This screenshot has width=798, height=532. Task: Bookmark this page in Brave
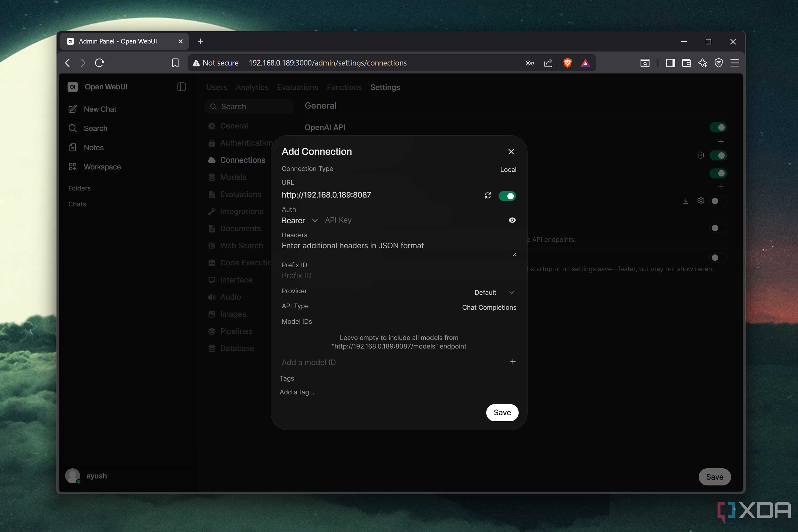[x=175, y=63]
